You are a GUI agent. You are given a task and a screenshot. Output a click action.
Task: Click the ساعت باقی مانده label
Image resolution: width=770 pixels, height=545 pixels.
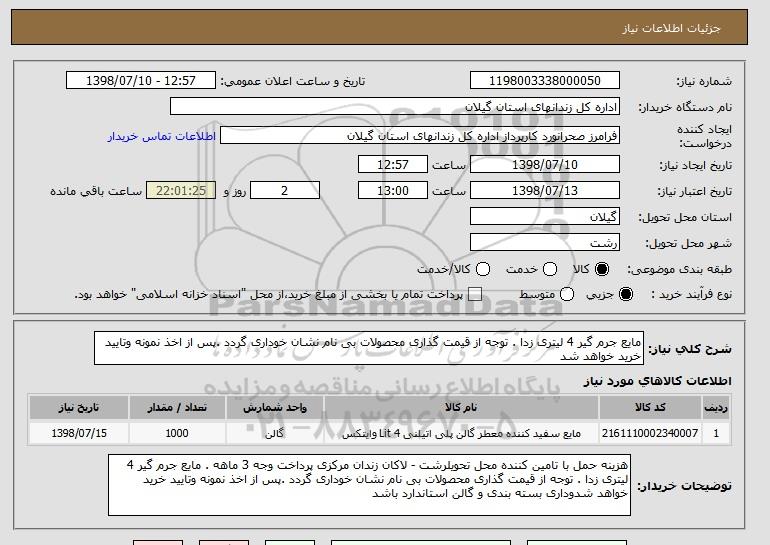click(96, 191)
